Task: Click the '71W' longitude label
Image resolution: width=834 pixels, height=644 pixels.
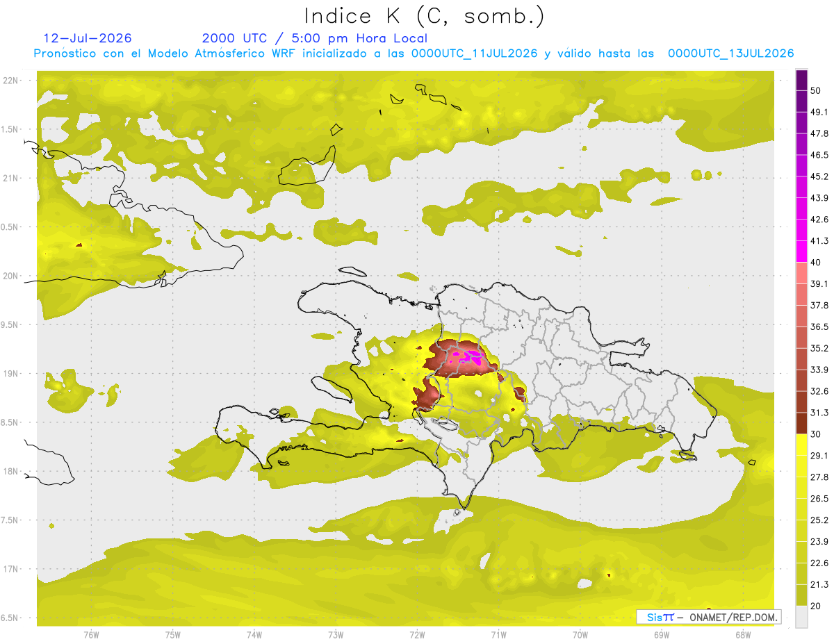Action: pos(498,635)
